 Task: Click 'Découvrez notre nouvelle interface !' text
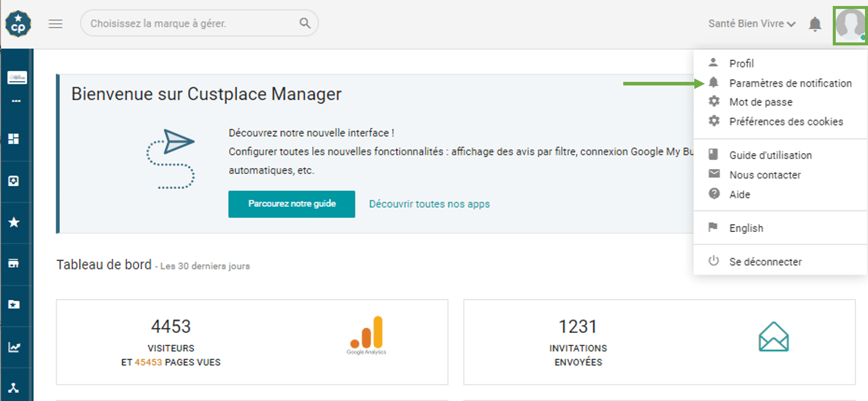tap(311, 133)
